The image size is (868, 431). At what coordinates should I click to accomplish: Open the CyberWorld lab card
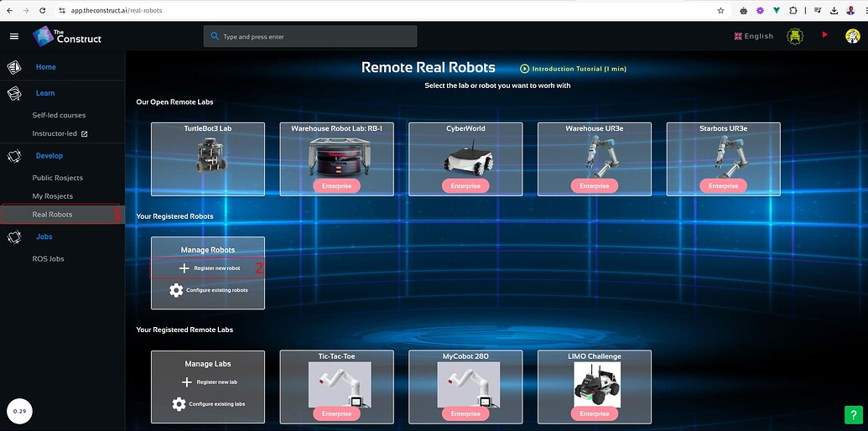(x=465, y=159)
